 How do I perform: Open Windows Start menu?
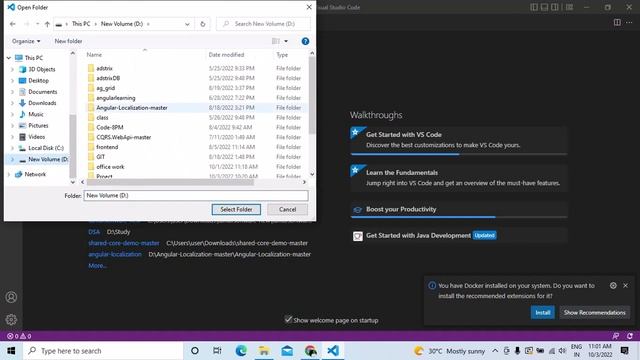[11, 351]
